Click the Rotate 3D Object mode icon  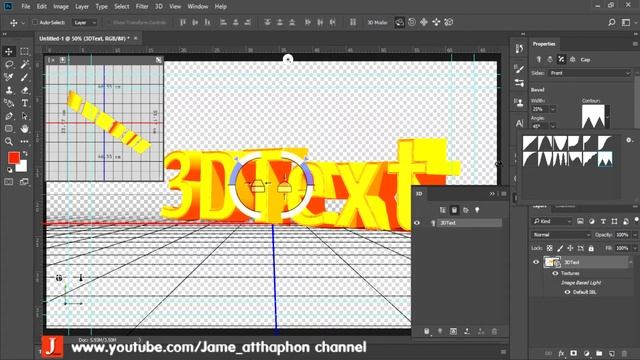pos(400,22)
